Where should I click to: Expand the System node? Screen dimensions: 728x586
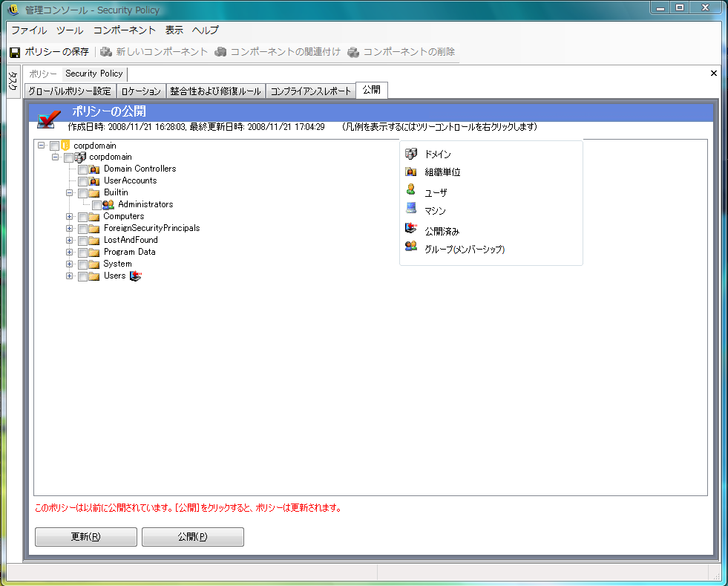pos(69,264)
